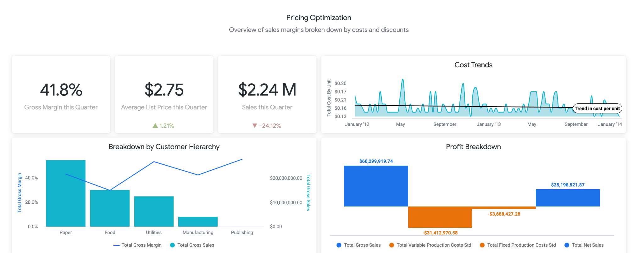Click the Publishing category axis label
Screen dimensions: 644x253
click(242, 233)
